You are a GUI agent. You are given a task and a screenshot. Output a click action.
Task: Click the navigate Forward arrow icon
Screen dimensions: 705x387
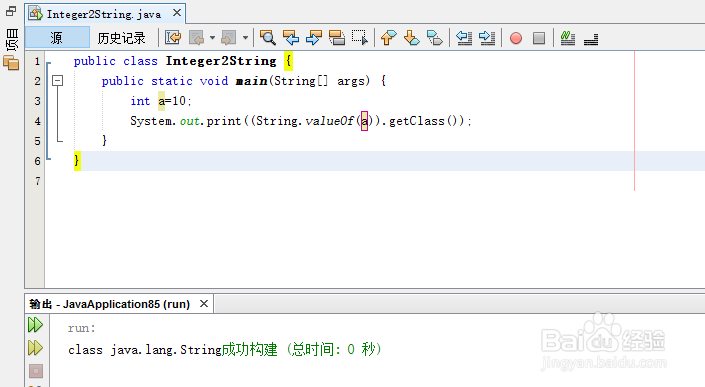pos(228,38)
